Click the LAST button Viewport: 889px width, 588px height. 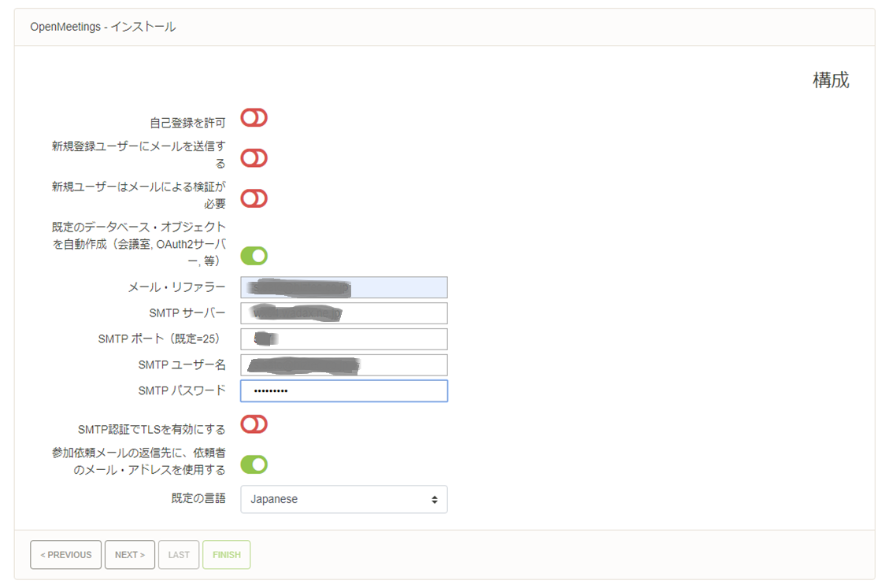(x=179, y=555)
